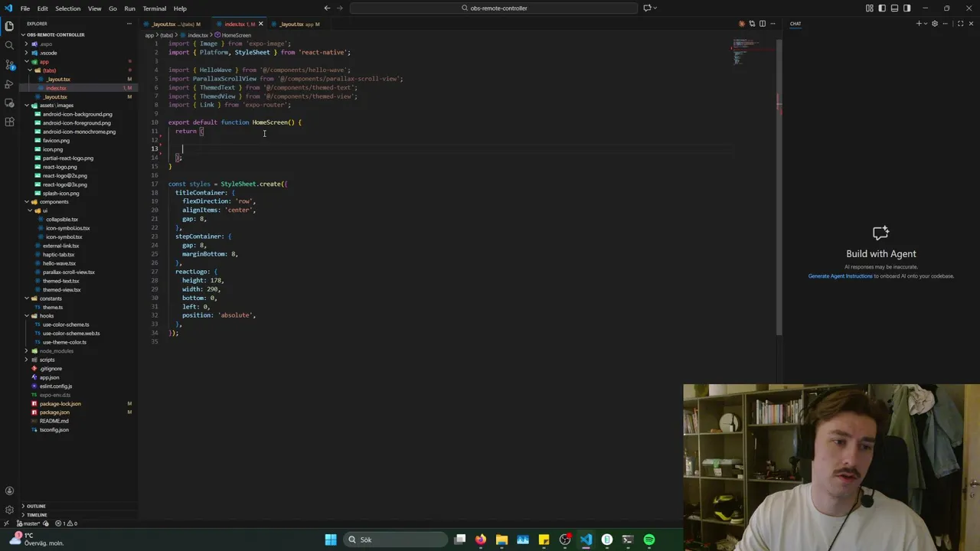Toggle the bottom panel

894,8
